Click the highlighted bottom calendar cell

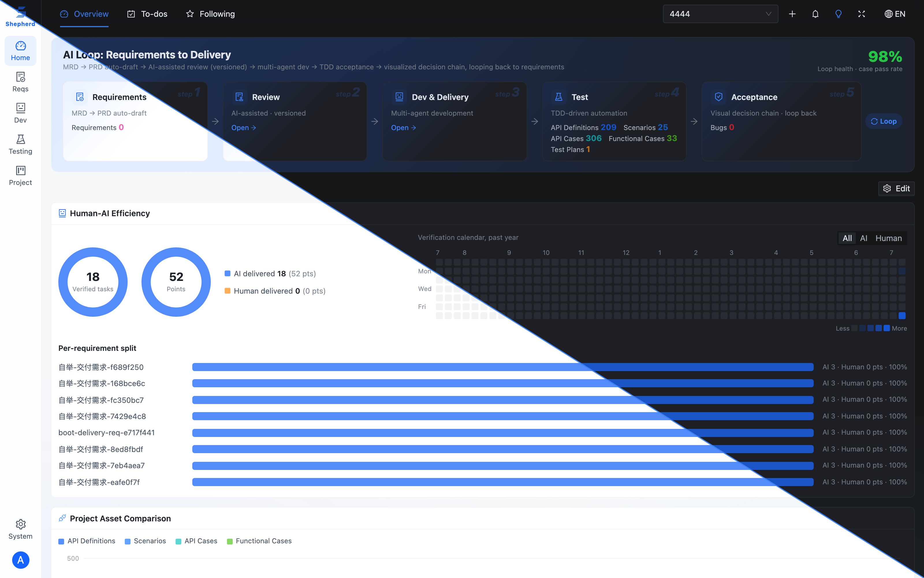(x=902, y=315)
